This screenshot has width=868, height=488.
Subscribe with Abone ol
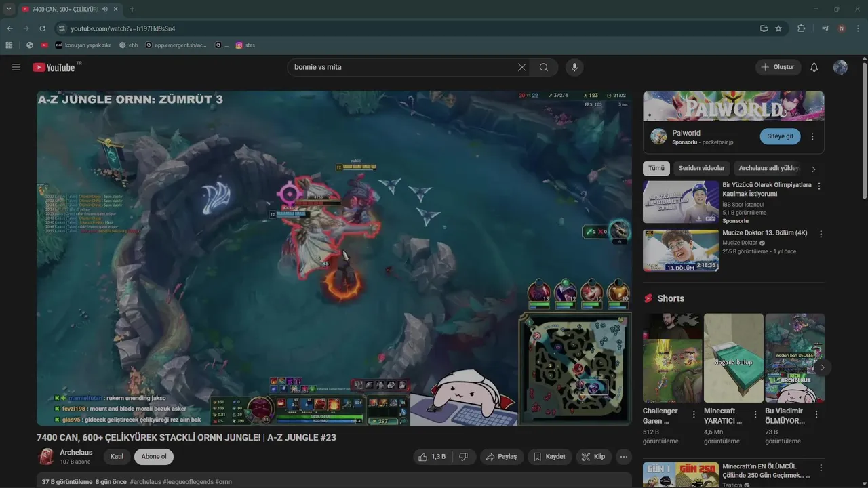point(154,457)
